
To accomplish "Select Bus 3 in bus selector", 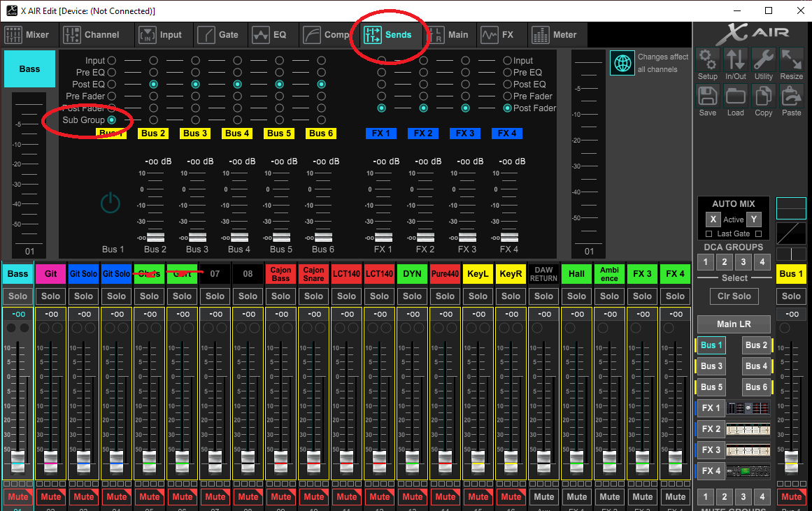I will [x=711, y=366].
